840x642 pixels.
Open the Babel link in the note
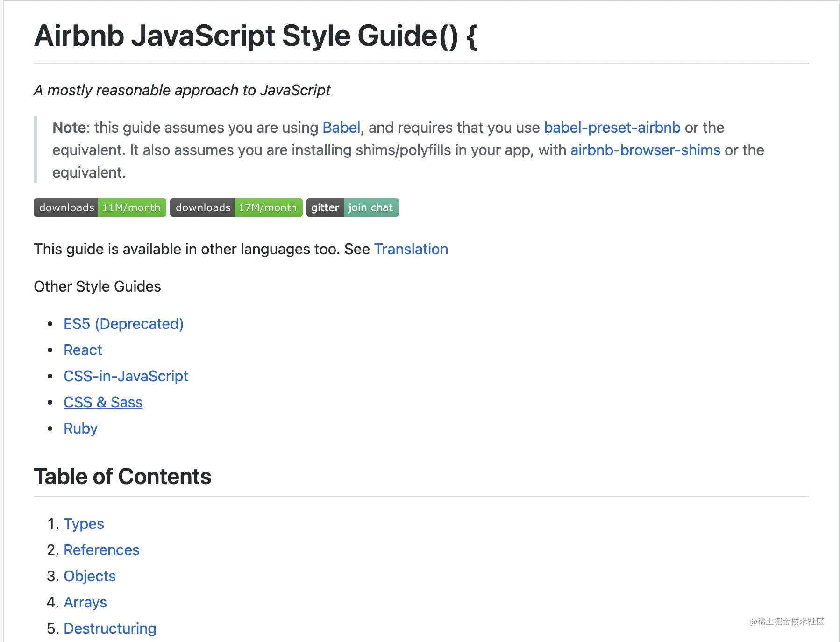341,128
